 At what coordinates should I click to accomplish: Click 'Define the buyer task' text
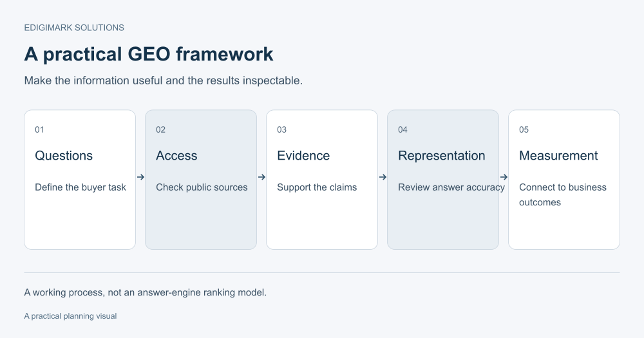[80, 187]
